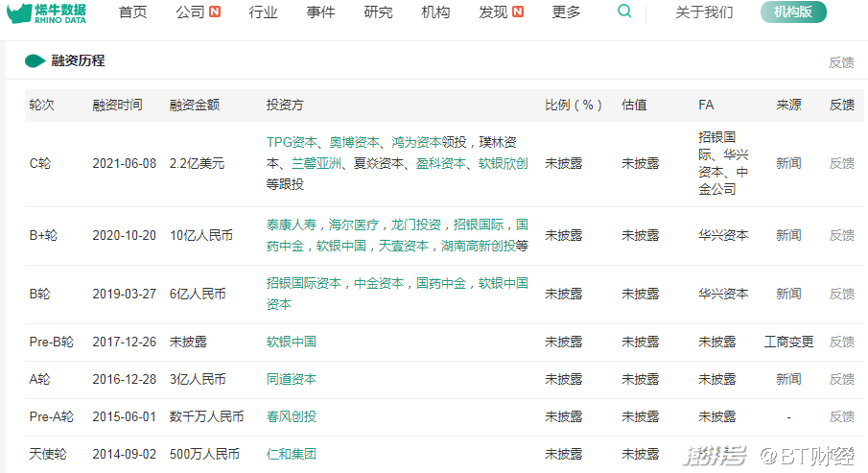Open the 研究 navigation item

pyautogui.click(x=378, y=12)
